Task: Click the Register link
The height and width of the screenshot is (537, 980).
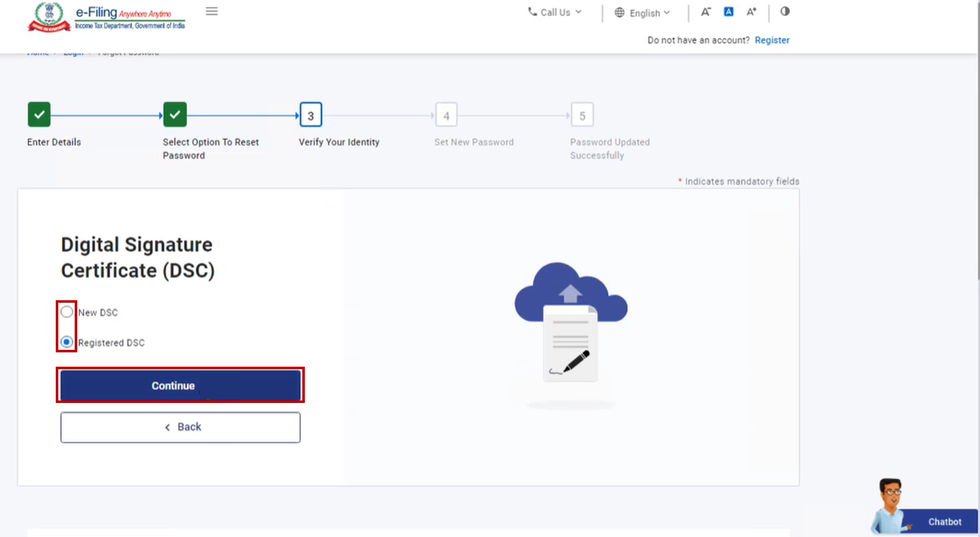Action: (772, 40)
